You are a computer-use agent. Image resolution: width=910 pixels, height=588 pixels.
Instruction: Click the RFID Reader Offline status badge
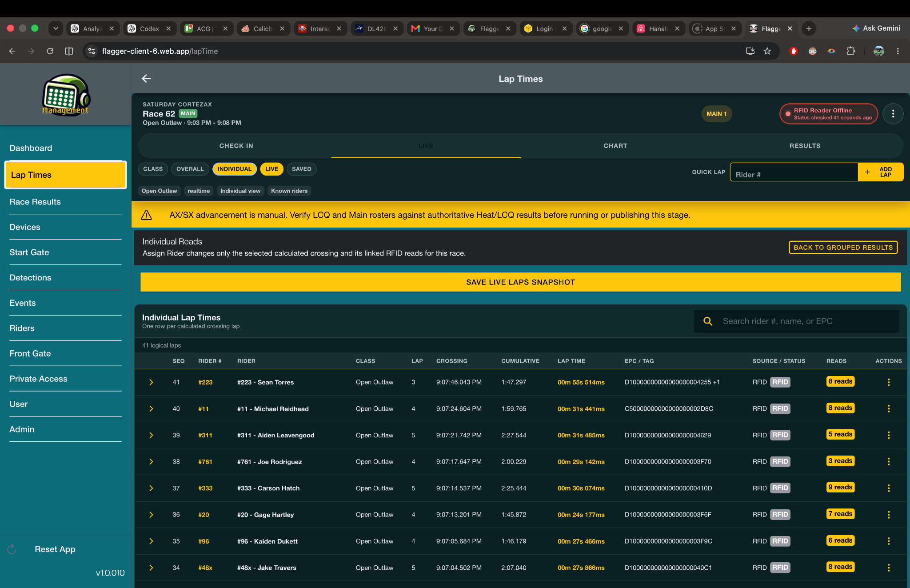click(829, 114)
